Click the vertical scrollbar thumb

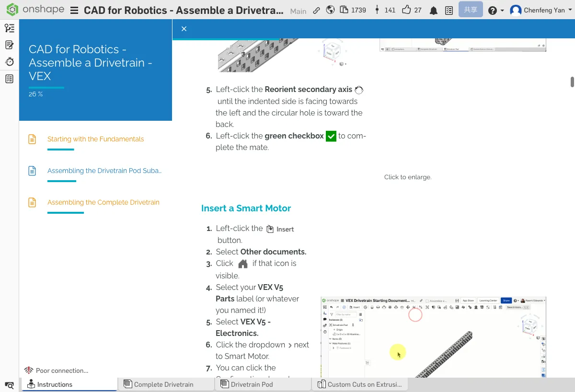pos(572,82)
